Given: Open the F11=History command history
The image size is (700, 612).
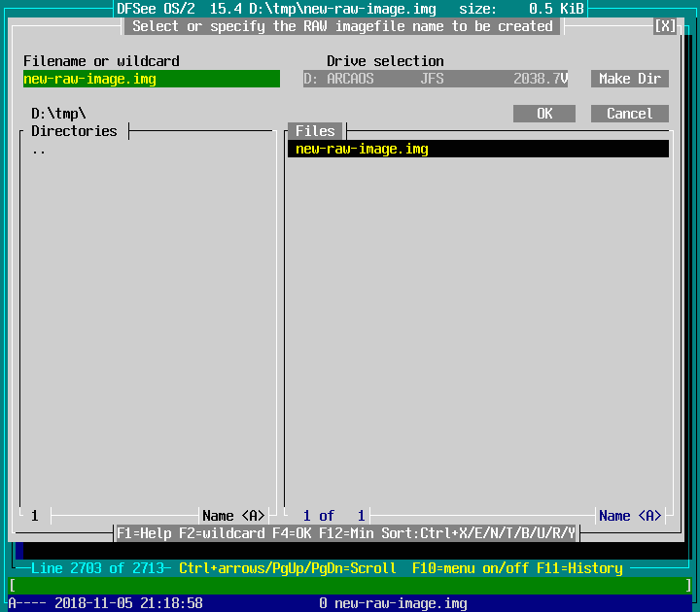Looking at the screenshot, I should point(579,568).
